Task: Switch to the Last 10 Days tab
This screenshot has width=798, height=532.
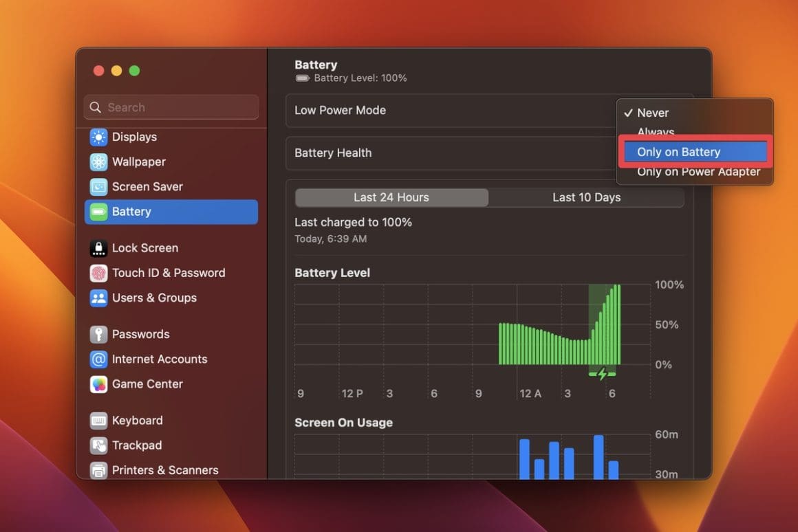Action: [x=586, y=197]
